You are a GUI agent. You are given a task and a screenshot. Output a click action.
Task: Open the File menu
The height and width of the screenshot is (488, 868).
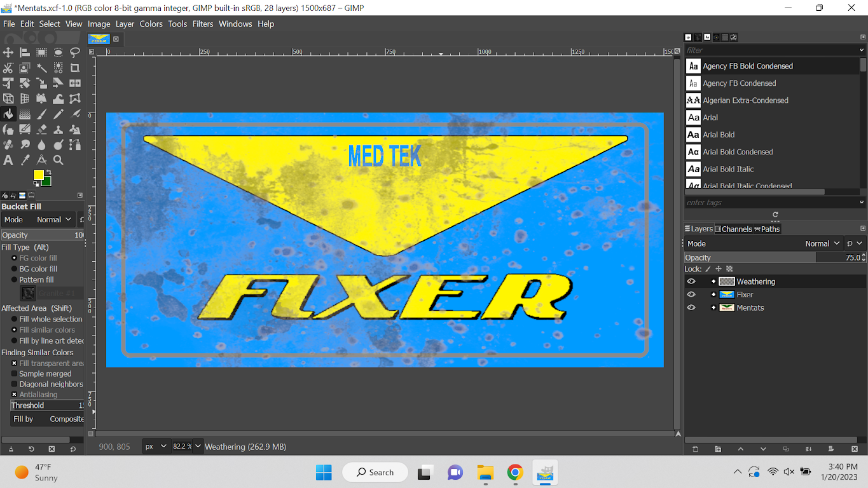9,24
